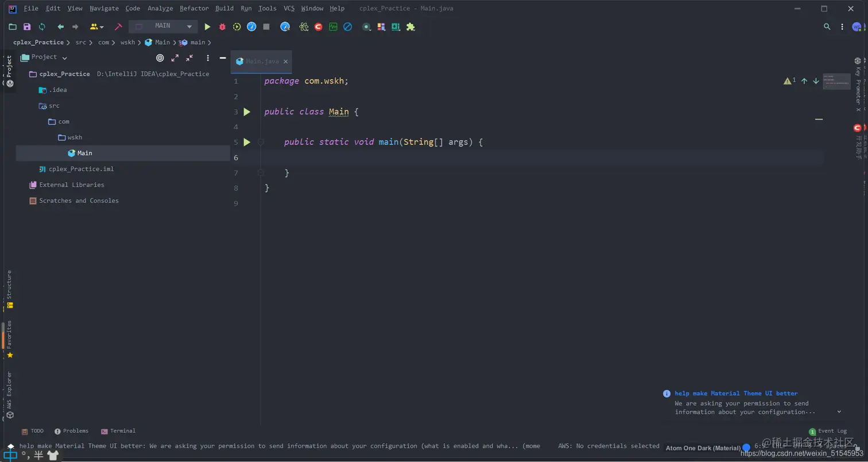
Task: Click the colored blocks toolbar icon
Action: pyautogui.click(x=381, y=26)
